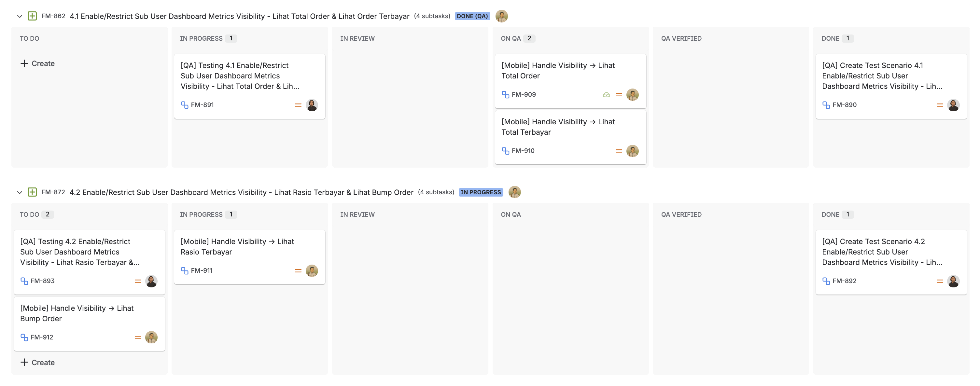Open the FM-892 Create Test Scenario card

(x=882, y=252)
